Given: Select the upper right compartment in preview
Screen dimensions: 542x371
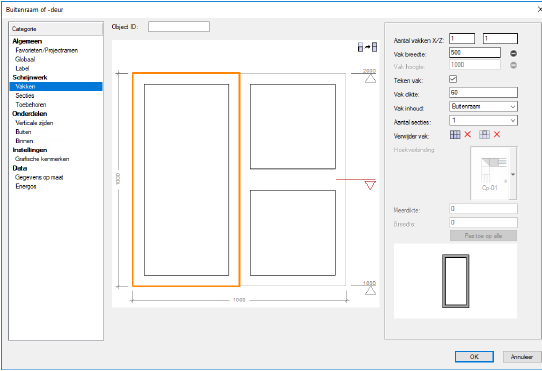Looking at the screenshot, I should (293, 127).
